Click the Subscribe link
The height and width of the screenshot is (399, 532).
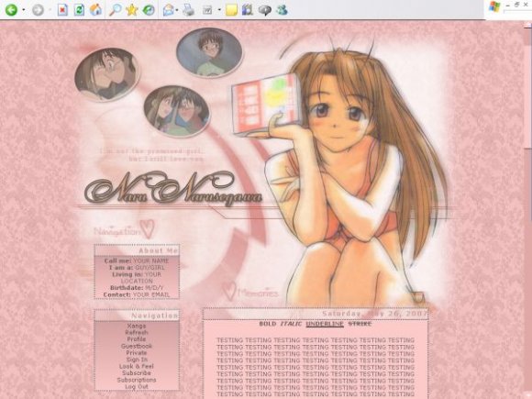click(137, 373)
